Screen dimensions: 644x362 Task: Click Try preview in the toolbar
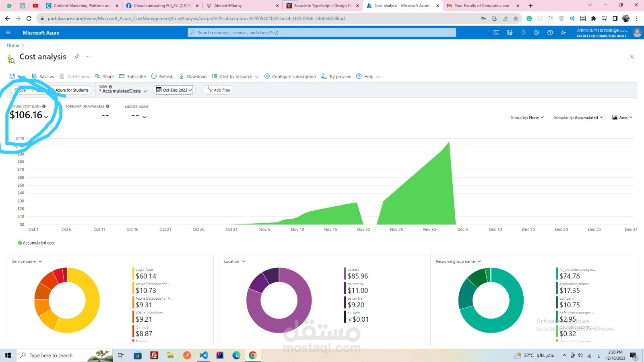pos(336,76)
